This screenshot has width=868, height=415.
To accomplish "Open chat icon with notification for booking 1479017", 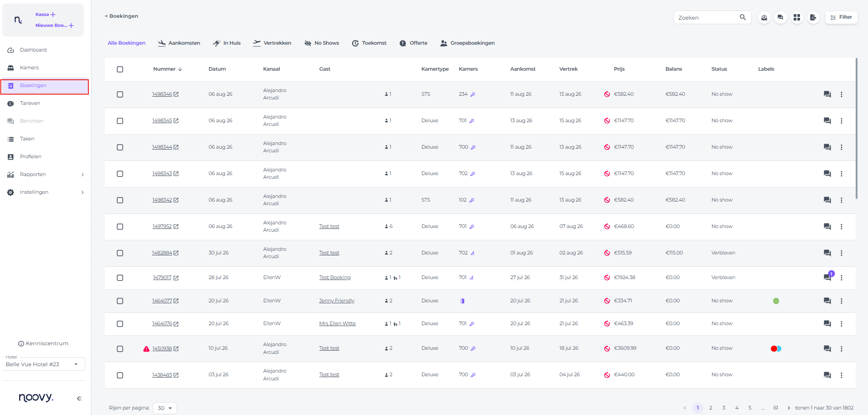I will 828,277.
